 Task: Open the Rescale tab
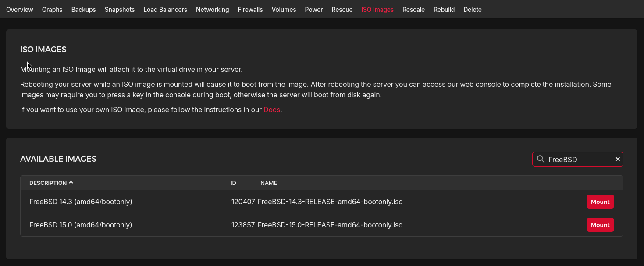(x=414, y=9)
